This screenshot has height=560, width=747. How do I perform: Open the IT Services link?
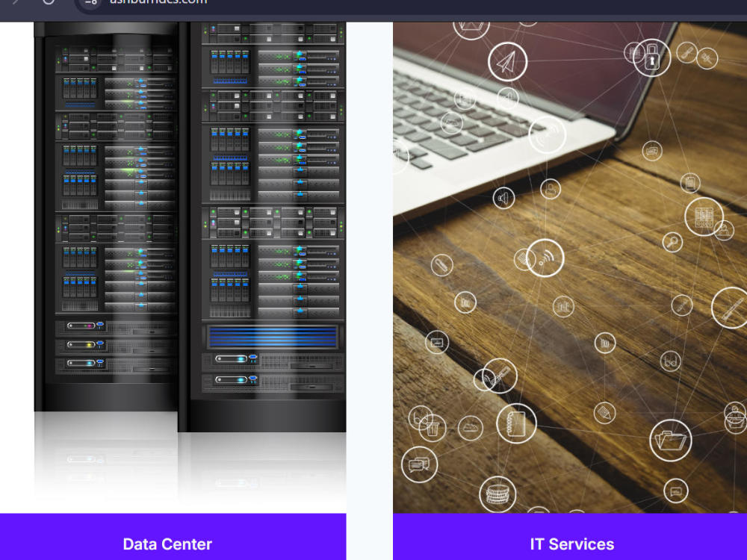pos(571,544)
